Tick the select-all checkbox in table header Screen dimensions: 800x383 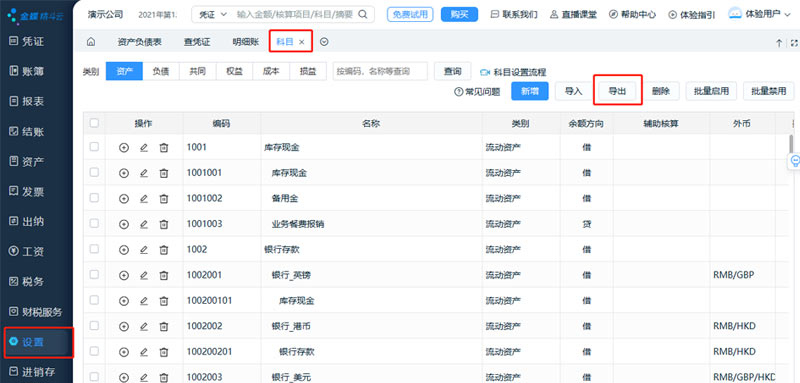(x=94, y=123)
